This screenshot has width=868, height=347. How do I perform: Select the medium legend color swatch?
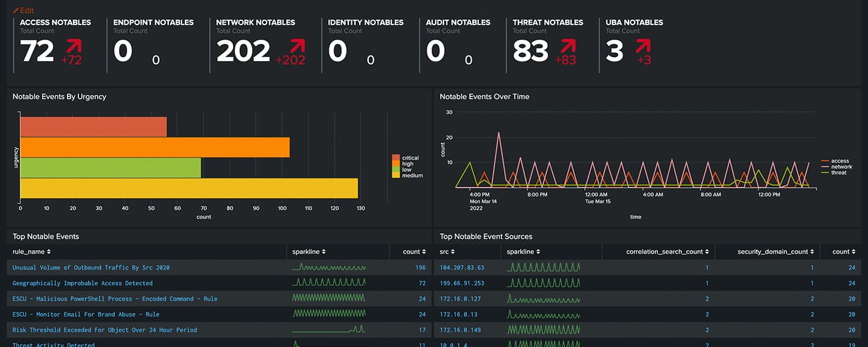[396, 175]
